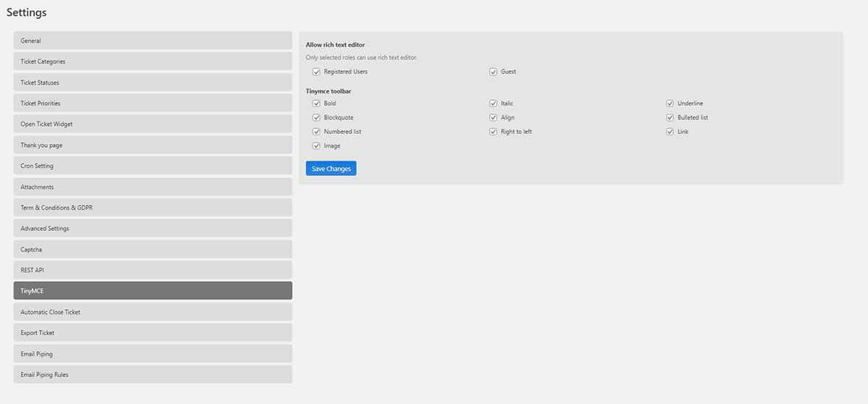Screen dimensions: 868x404
Task: Open the Open Ticket Widget settings
Action: point(153,124)
